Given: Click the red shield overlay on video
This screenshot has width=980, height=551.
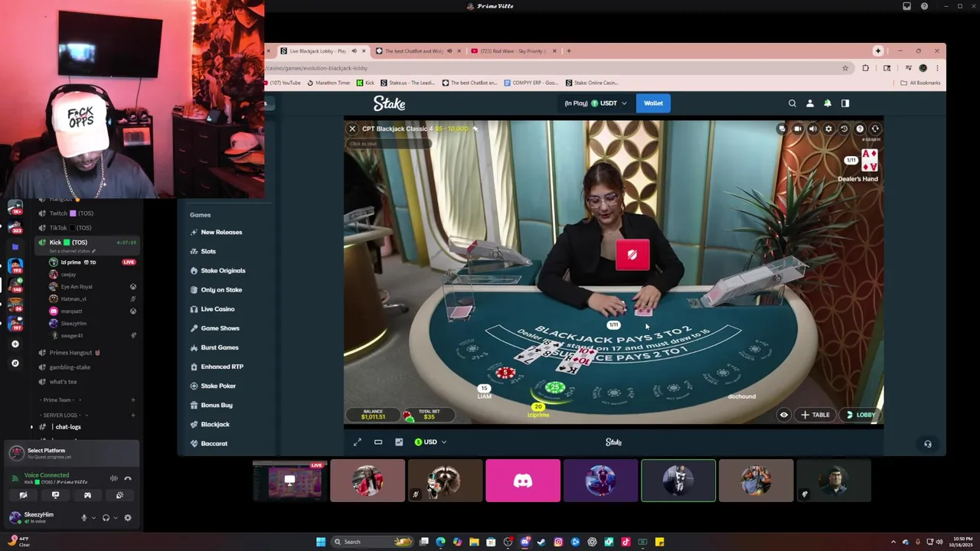Looking at the screenshot, I should tap(632, 255).
